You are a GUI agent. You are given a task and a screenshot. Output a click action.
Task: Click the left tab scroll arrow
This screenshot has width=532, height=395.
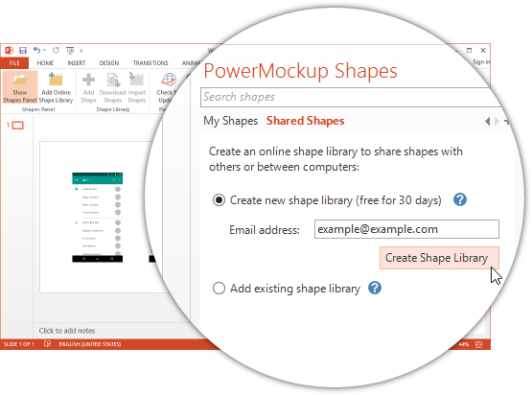(x=488, y=121)
